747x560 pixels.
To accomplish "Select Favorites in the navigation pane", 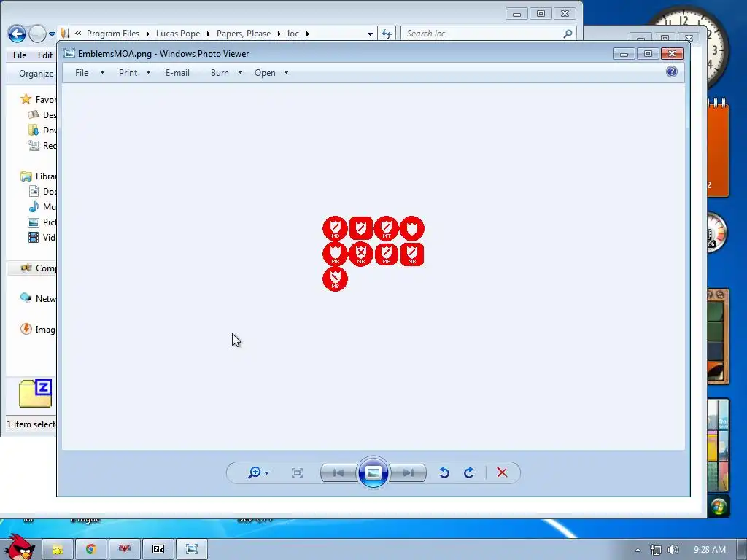I will pos(38,99).
